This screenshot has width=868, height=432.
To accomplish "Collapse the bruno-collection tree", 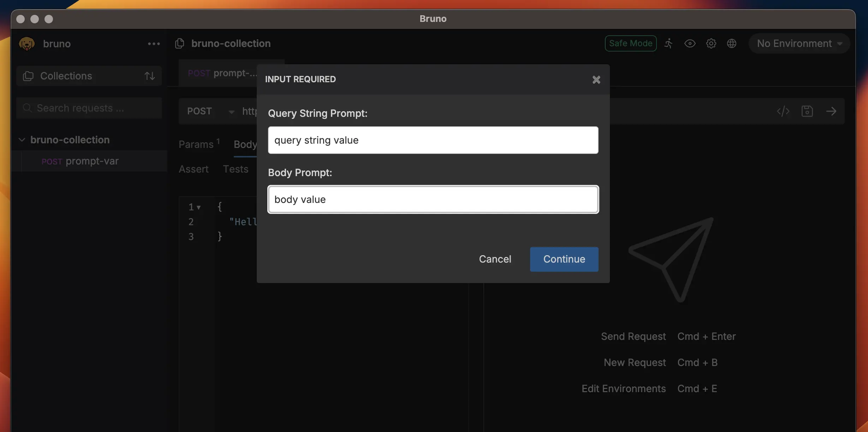I will pyautogui.click(x=22, y=140).
